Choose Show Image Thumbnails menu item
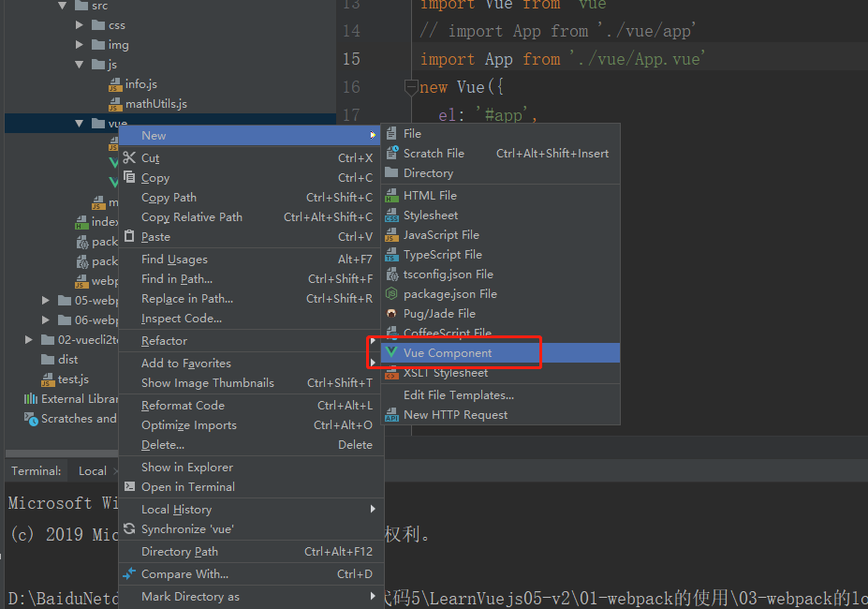Viewport: 868px width, 609px height. tap(250, 382)
